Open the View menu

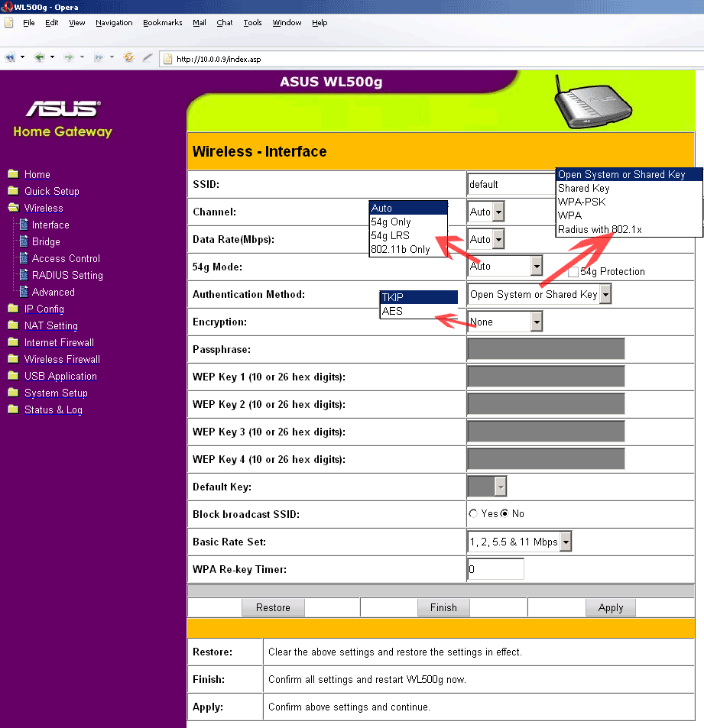77,23
